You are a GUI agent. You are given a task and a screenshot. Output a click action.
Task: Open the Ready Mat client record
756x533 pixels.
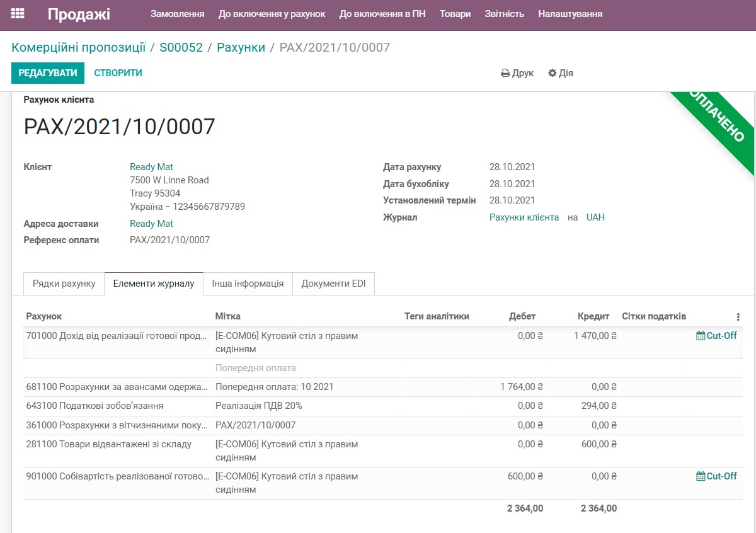point(151,166)
